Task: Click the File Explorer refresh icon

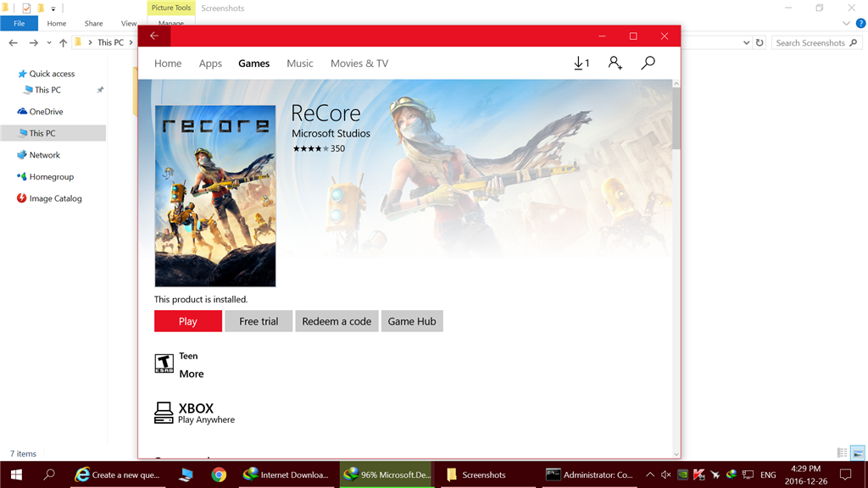Action: click(x=759, y=42)
